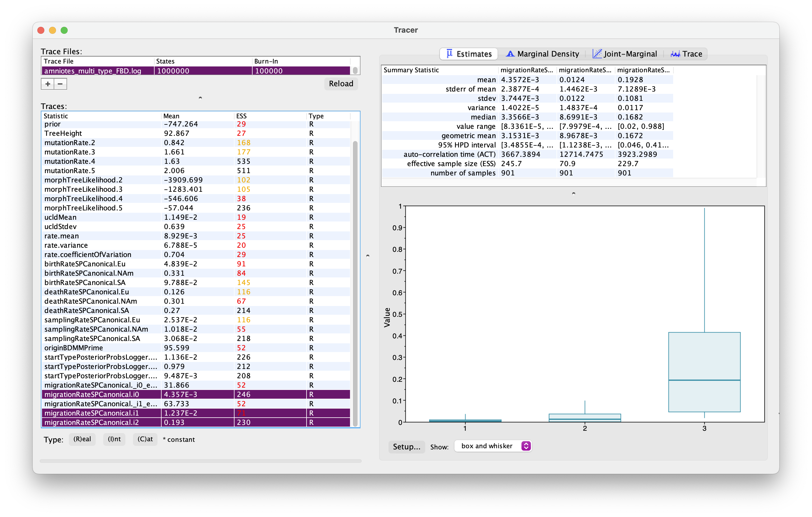Select the originBDMMPrime trace
The image size is (812, 517).
click(x=196, y=348)
